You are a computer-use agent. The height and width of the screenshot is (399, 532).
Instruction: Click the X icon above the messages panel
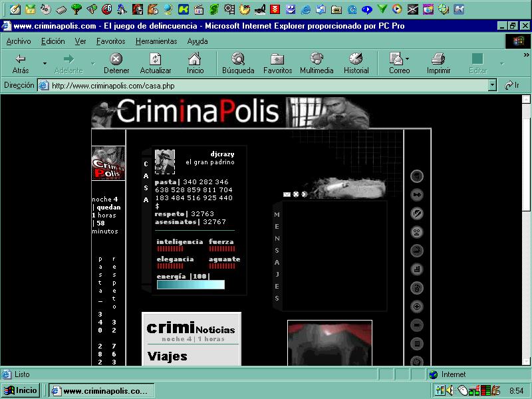[x=296, y=194]
